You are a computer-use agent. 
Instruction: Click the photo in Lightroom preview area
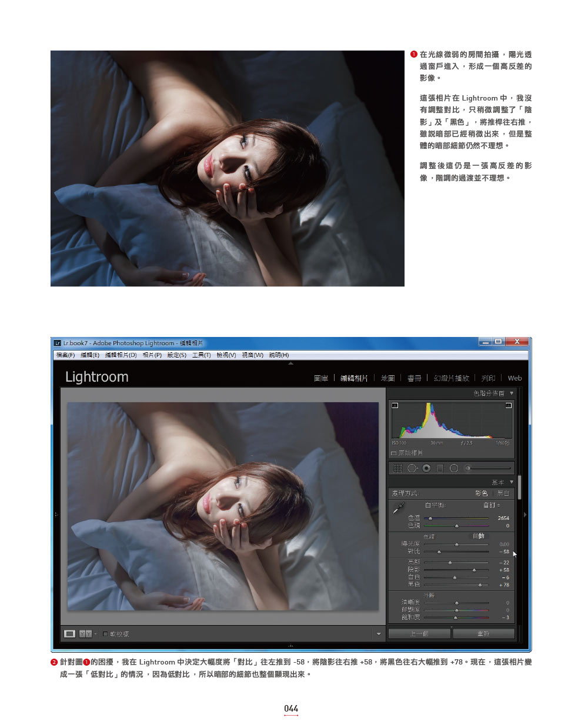tap(223, 506)
